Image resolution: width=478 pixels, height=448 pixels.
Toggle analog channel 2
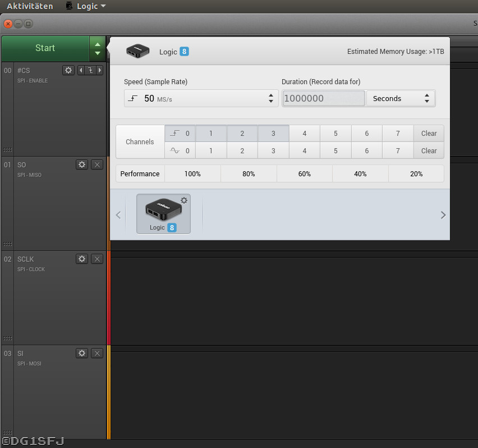(x=242, y=150)
